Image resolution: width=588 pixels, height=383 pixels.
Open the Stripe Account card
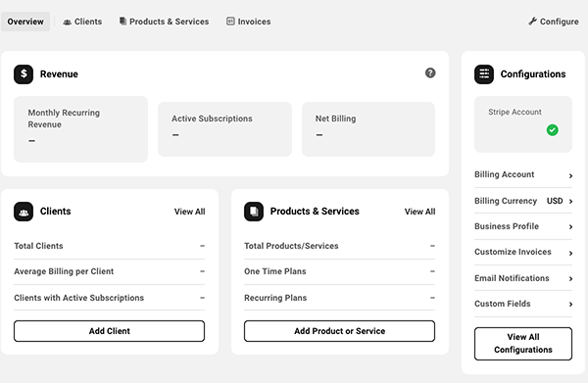pyautogui.click(x=523, y=124)
